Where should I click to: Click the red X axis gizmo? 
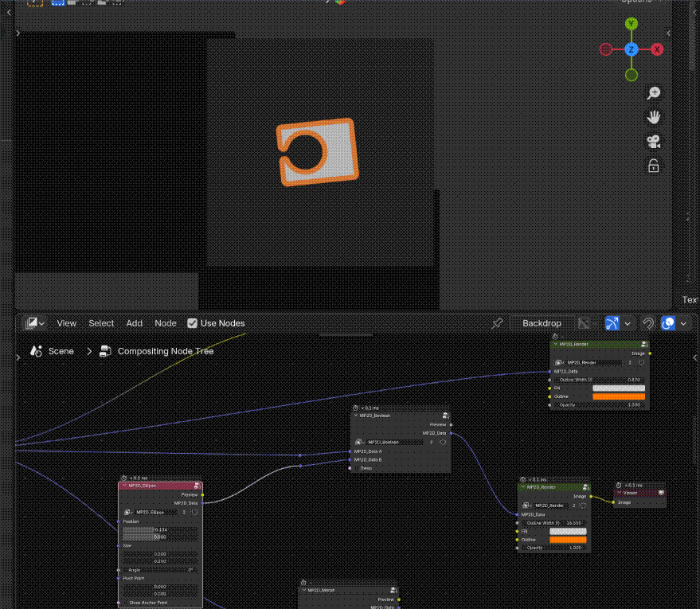(x=657, y=49)
